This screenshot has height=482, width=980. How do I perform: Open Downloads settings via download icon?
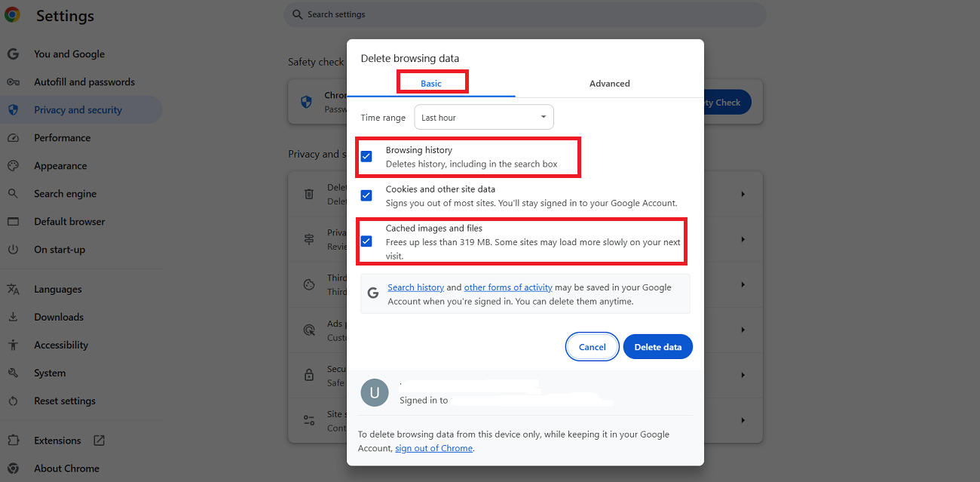pyautogui.click(x=13, y=316)
